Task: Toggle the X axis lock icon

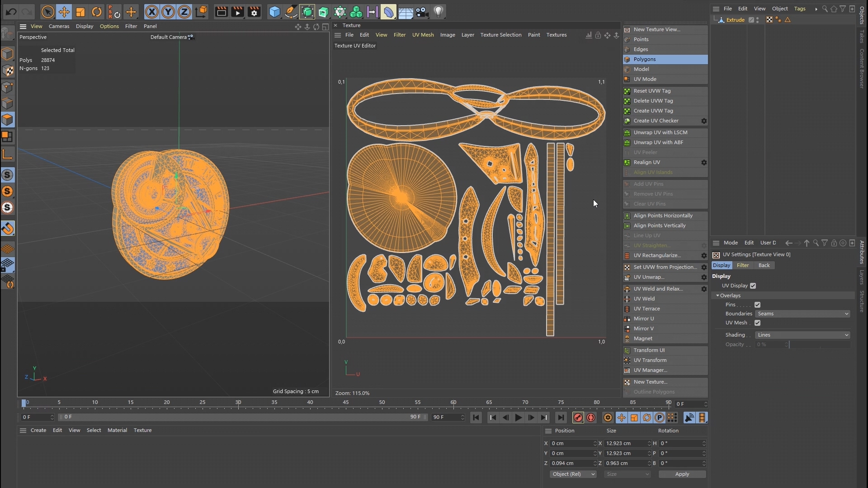Action: pos(151,12)
